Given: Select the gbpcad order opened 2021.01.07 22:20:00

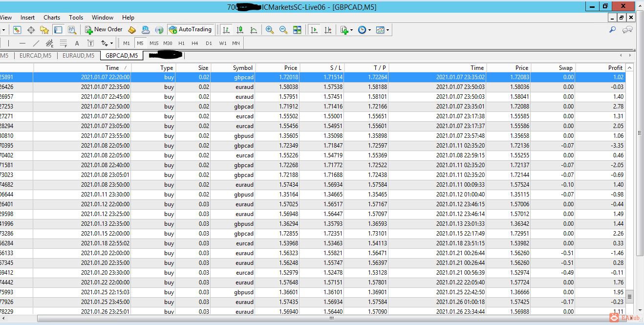Looking at the screenshot, I should (313, 77).
